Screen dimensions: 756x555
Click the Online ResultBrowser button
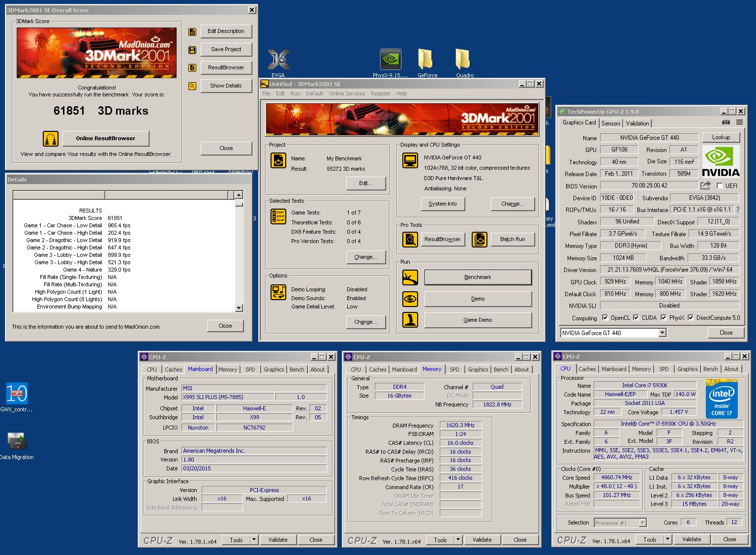pyautogui.click(x=105, y=138)
